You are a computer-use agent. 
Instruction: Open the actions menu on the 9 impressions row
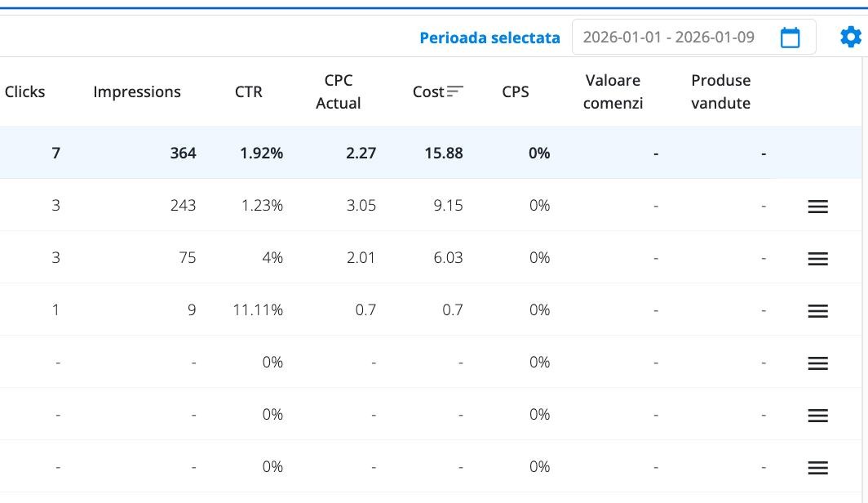click(817, 309)
